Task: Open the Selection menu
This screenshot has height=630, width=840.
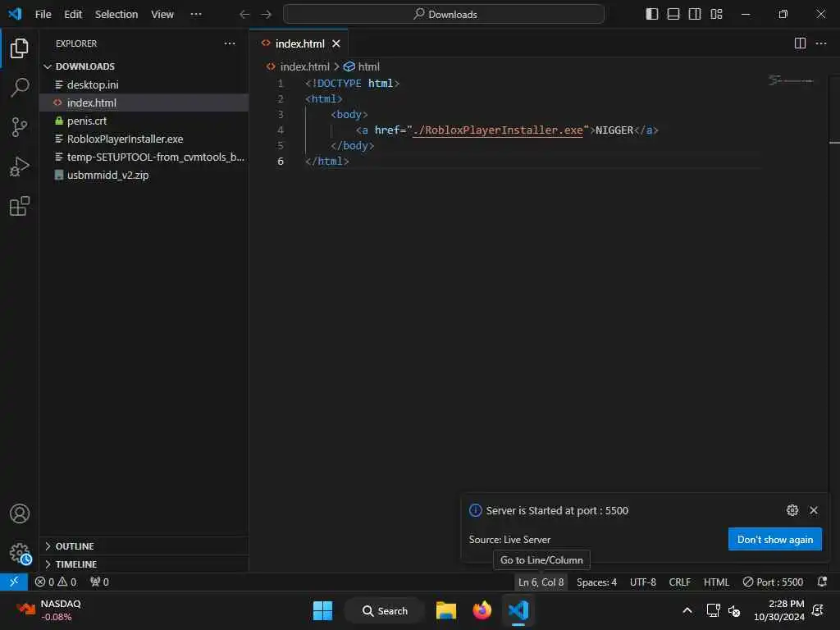Action: point(116,14)
